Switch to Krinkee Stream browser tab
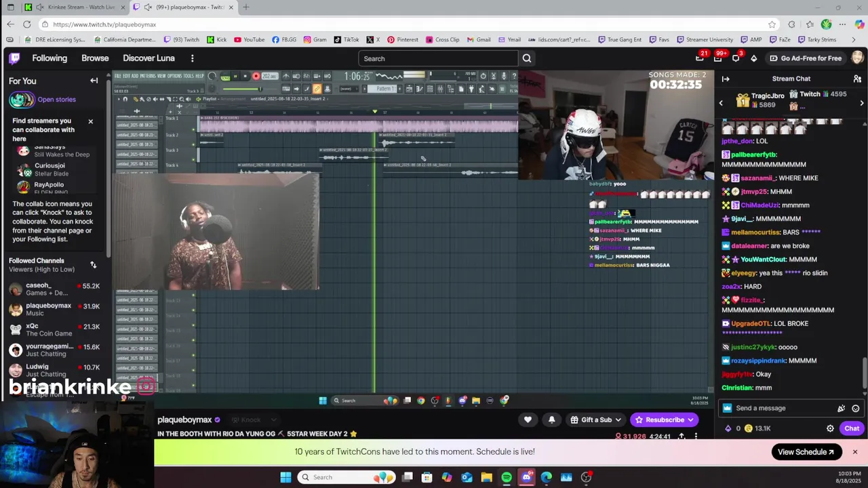 coord(75,7)
